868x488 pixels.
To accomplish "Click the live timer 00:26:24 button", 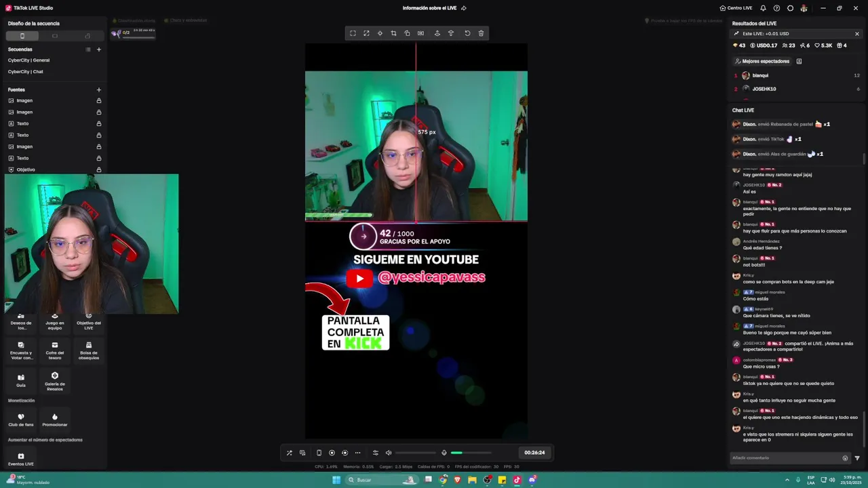I will click(x=534, y=453).
